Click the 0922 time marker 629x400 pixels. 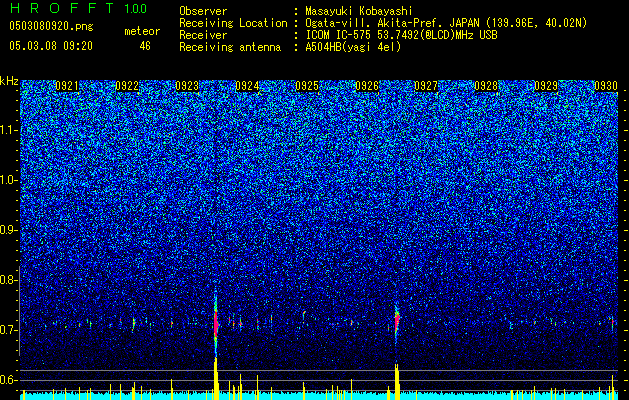click(127, 86)
